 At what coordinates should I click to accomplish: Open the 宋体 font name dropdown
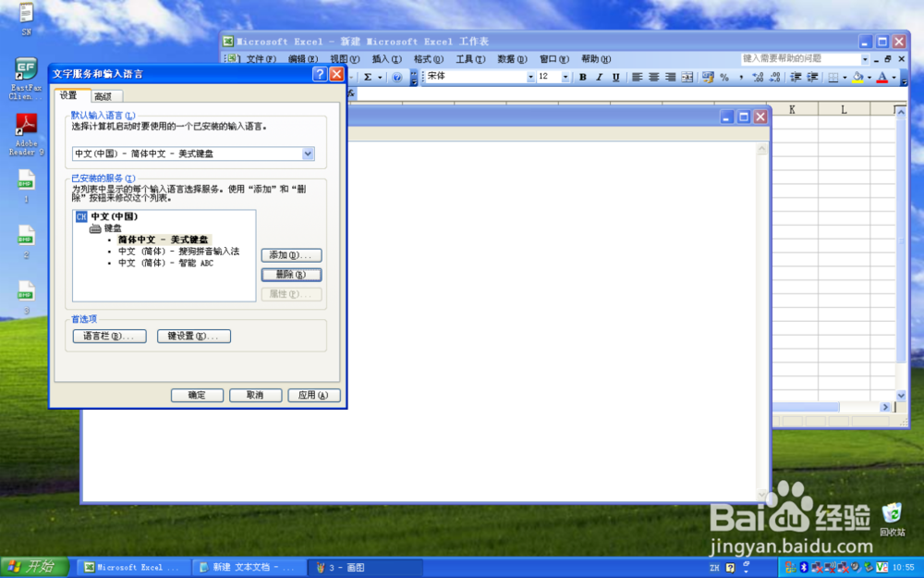coord(531,77)
